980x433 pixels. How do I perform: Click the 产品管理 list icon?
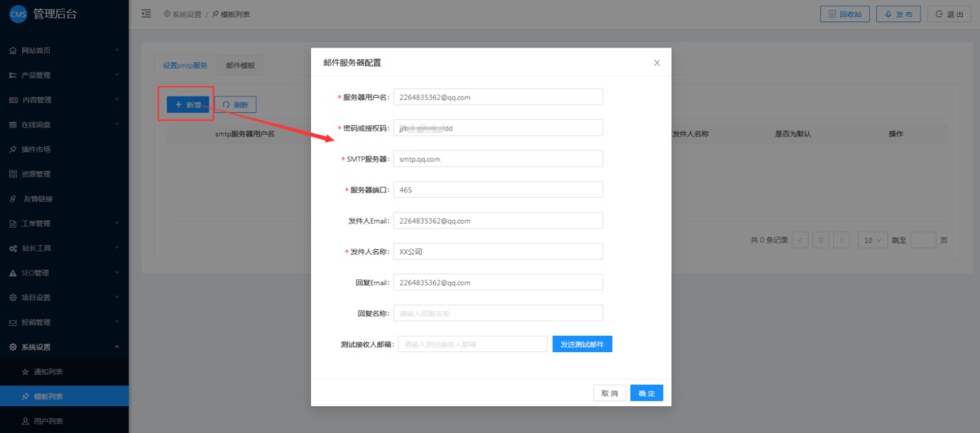(x=13, y=75)
